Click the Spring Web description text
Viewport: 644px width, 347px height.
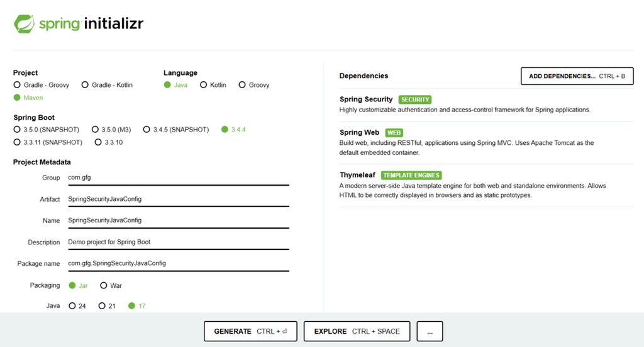click(x=466, y=147)
